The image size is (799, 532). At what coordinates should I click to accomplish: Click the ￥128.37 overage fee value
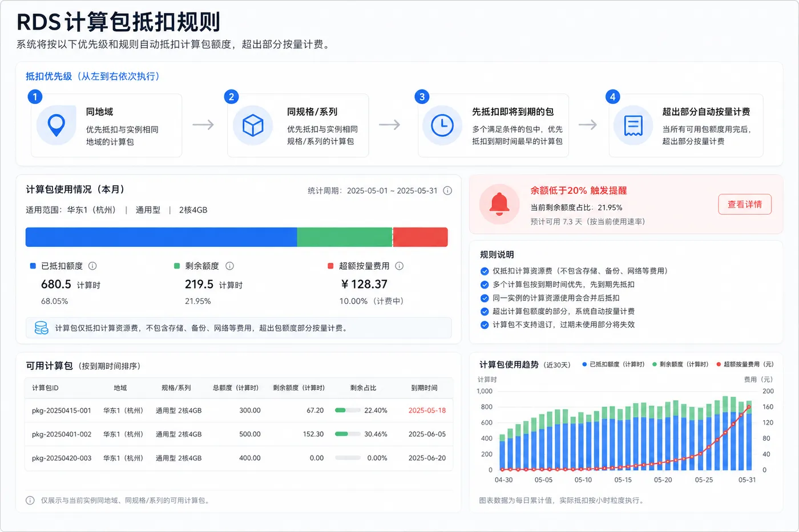364,284
